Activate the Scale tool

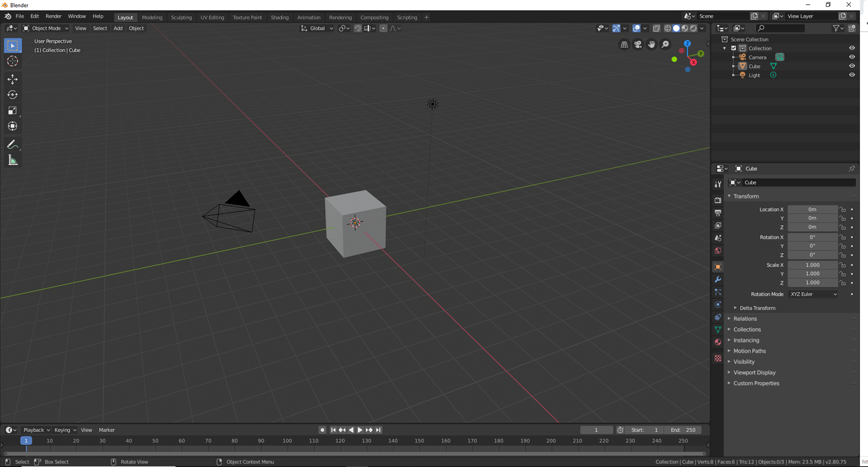[x=13, y=111]
